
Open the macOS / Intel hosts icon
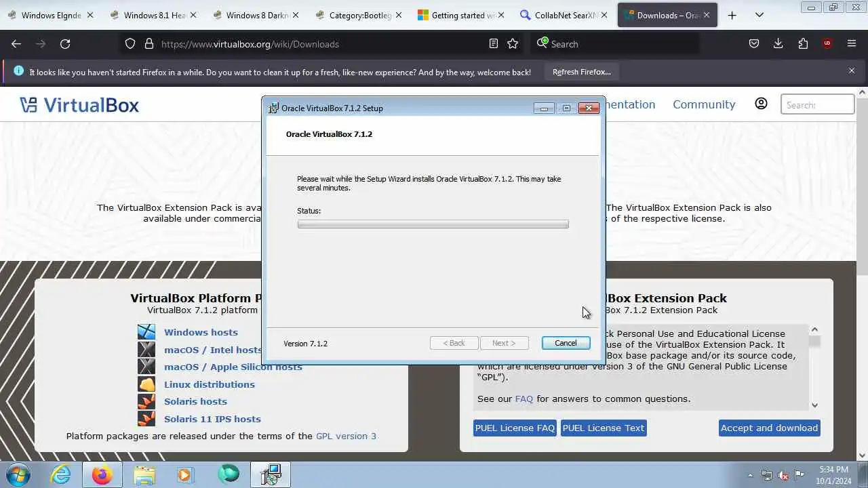coord(146,350)
